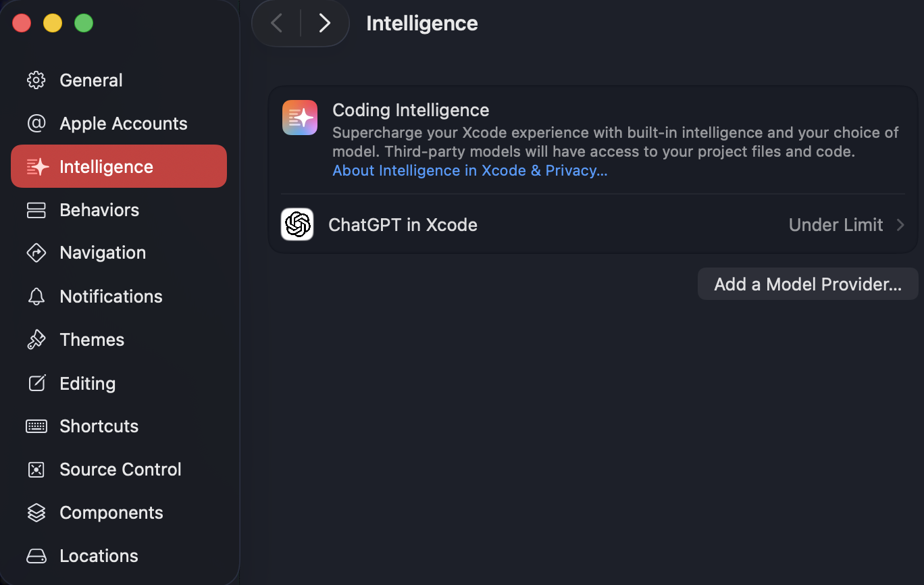Expand ChatGPT in Xcode row chevron
924x585 pixels.
point(900,225)
